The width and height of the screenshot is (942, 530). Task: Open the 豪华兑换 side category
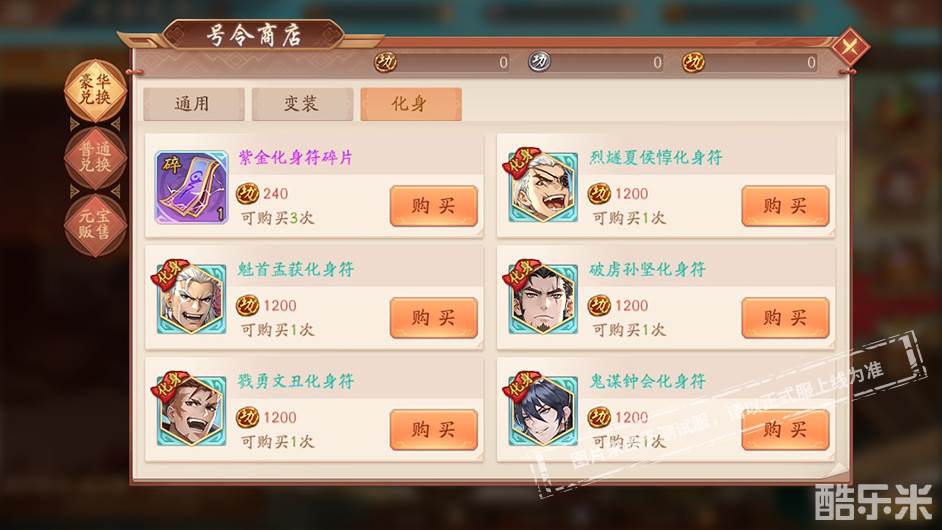point(95,91)
